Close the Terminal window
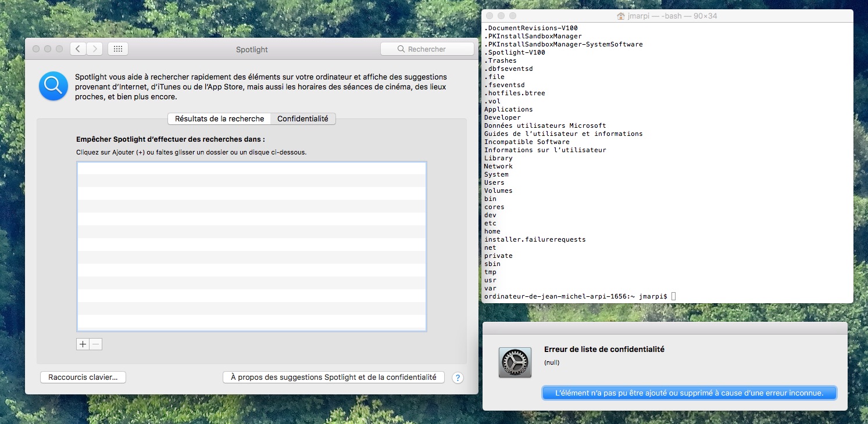Screen dimensions: 868x424 tap(490, 16)
